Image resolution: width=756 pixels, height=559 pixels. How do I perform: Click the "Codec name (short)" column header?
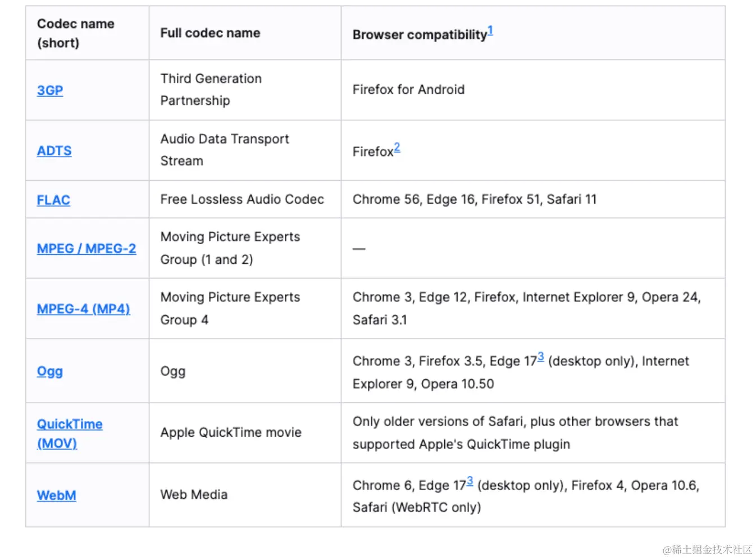pos(75,33)
